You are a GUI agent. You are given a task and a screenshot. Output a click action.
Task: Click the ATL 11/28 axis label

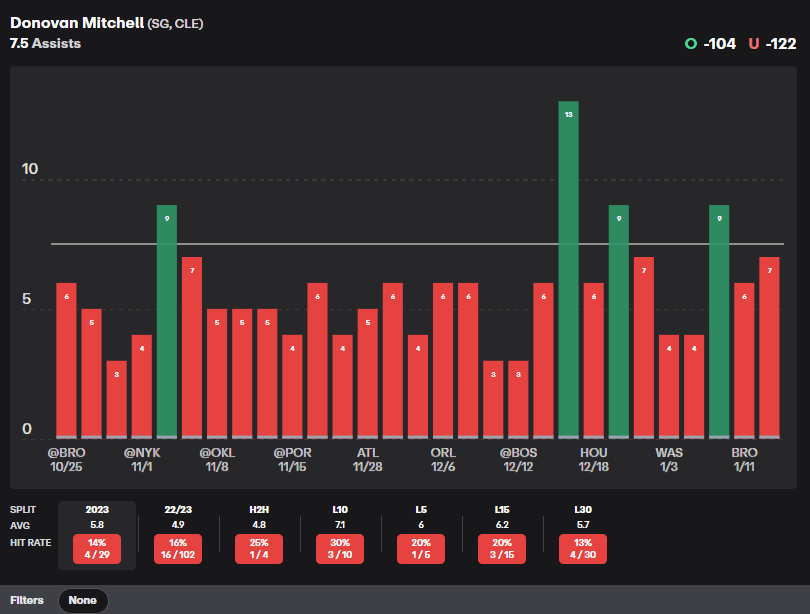click(368, 460)
